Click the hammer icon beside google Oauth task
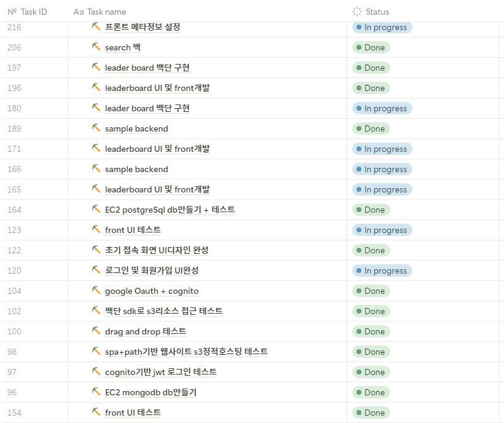The height and width of the screenshot is (423, 504). pyautogui.click(x=96, y=290)
